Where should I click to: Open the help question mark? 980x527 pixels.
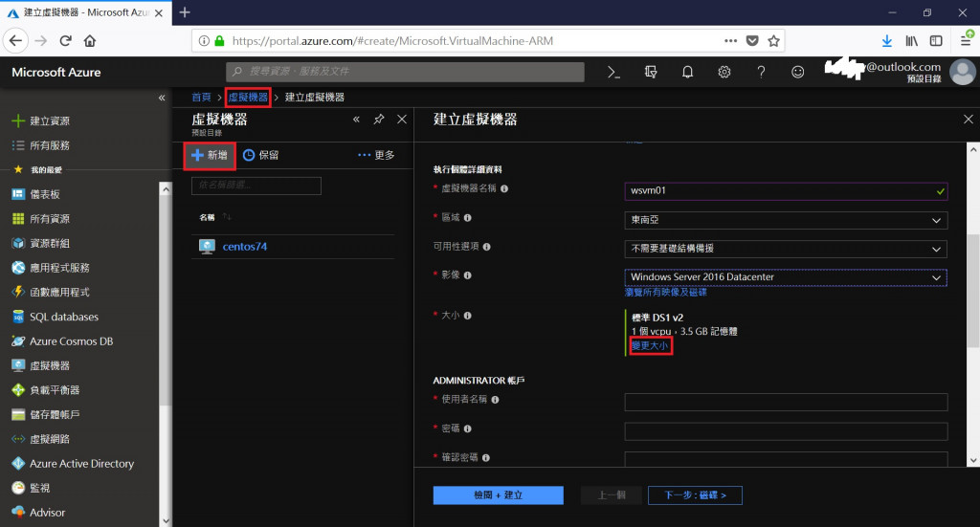click(x=761, y=73)
